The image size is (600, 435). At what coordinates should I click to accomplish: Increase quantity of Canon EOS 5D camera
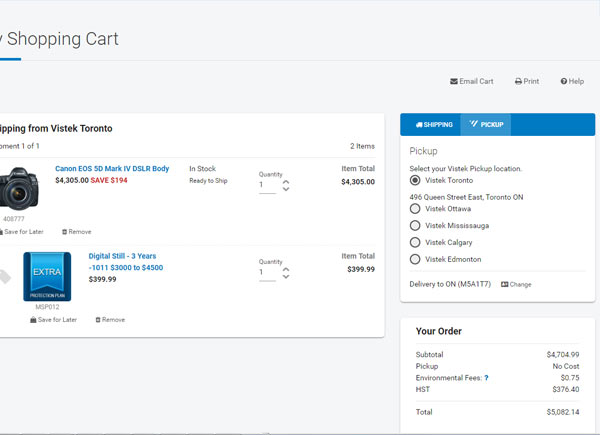[x=286, y=182]
